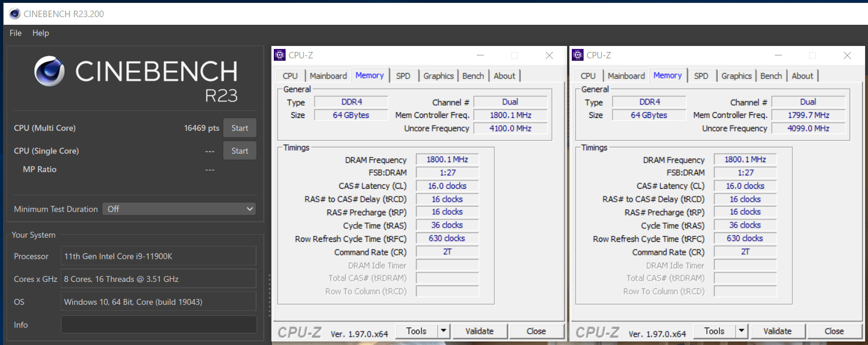Open SPD tab in right CPU-Z window
This screenshot has width=868, height=345.
click(702, 76)
